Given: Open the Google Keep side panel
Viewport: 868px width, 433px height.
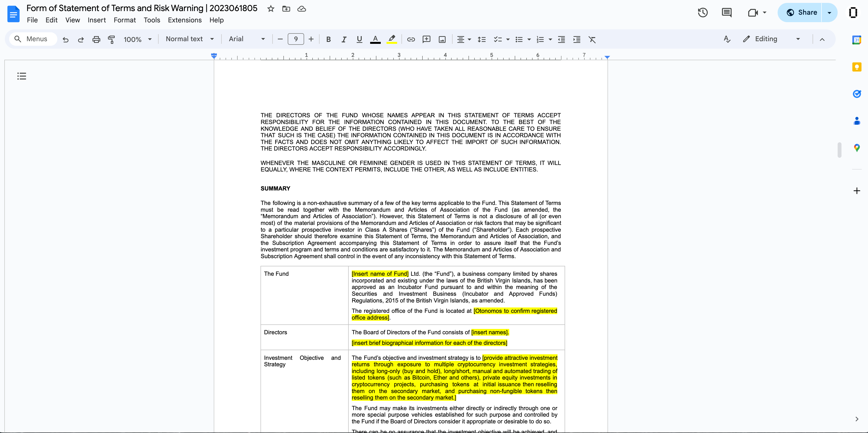Looking at the screenshot, I should pyautogui.click(x=856, y=67).
